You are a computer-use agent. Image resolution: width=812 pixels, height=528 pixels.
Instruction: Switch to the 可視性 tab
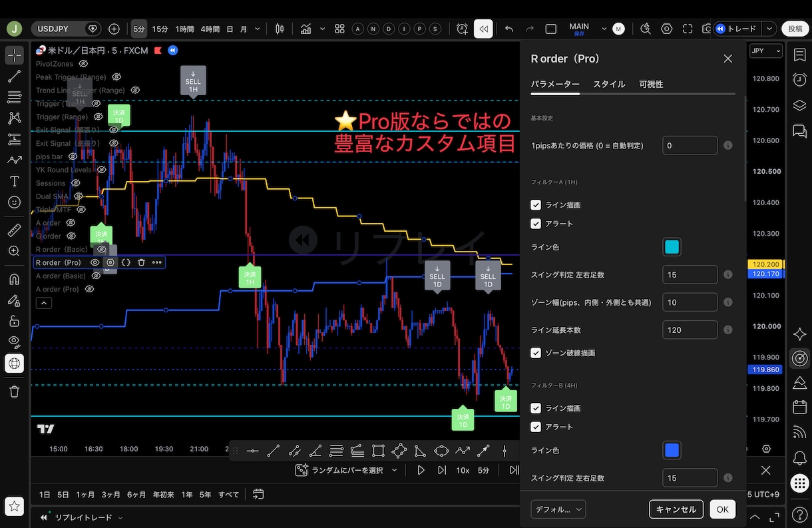point(651,84)
